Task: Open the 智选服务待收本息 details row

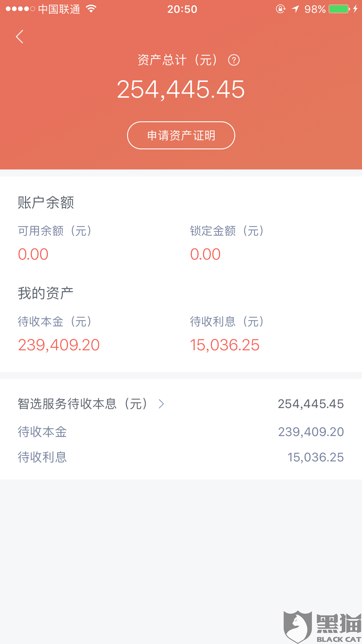Action: tap(181, 404)
